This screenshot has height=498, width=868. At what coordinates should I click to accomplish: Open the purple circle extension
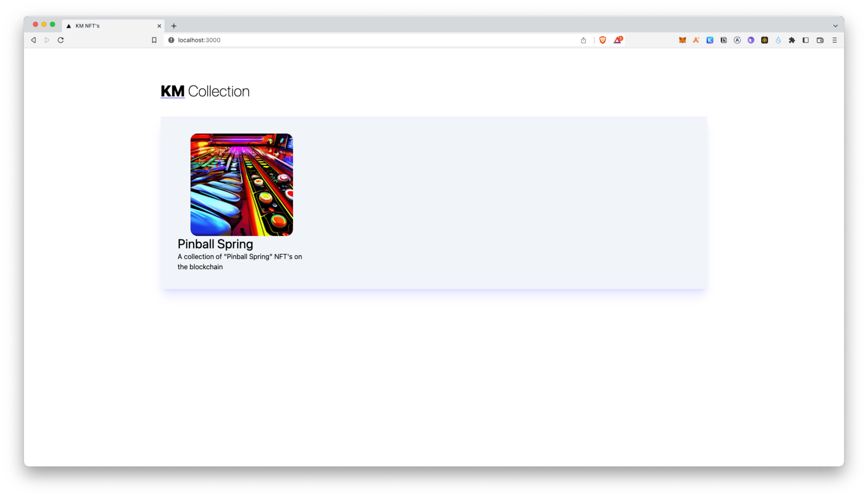point(751,40)
